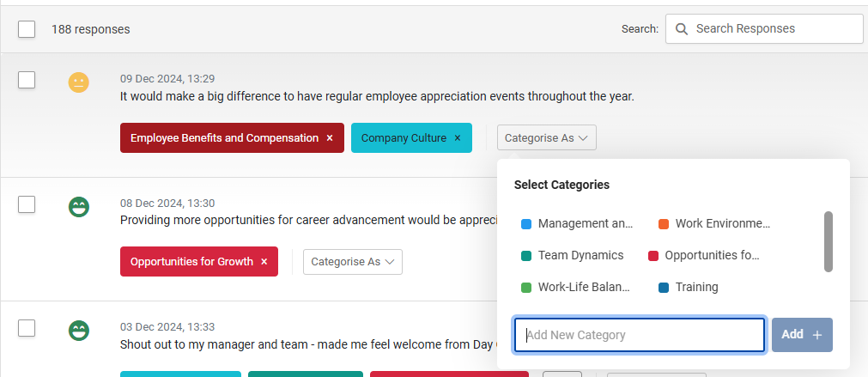Image resolution: width=868 pixels, height=377 pixels.
Task: Click the plus icon on Add button
Action: click(x=817, y=335)
